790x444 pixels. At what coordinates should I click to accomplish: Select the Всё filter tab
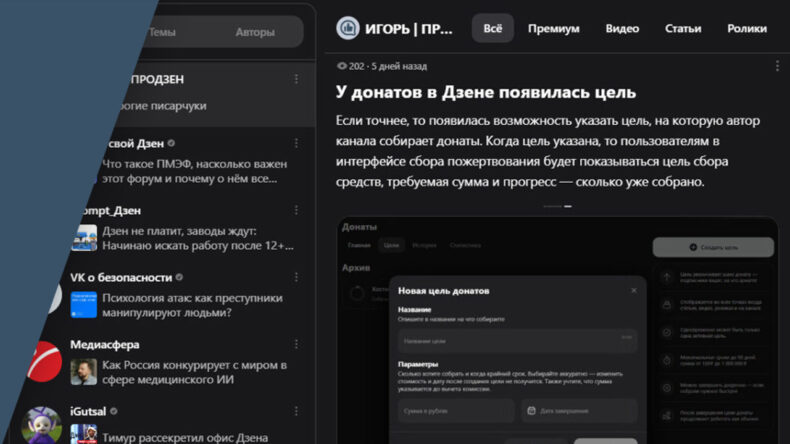(x=493, y=28)
